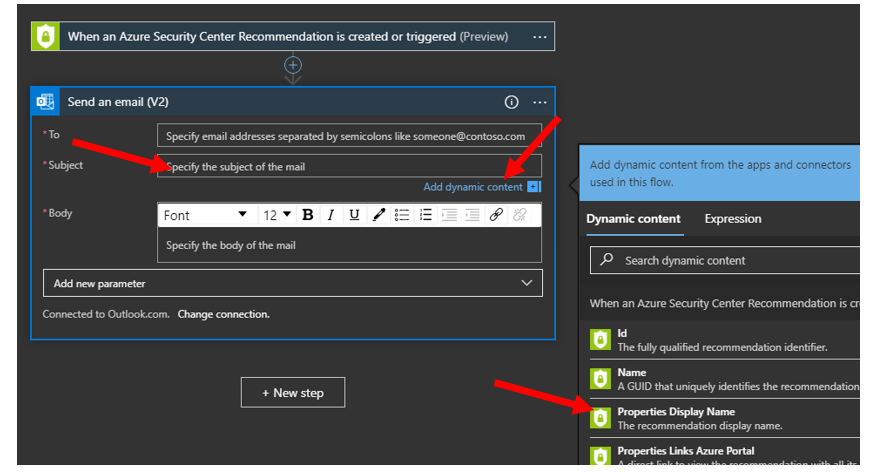Open the font size 12 dropdown
Viewport: 873px width, 472px height.
[277, 215]
